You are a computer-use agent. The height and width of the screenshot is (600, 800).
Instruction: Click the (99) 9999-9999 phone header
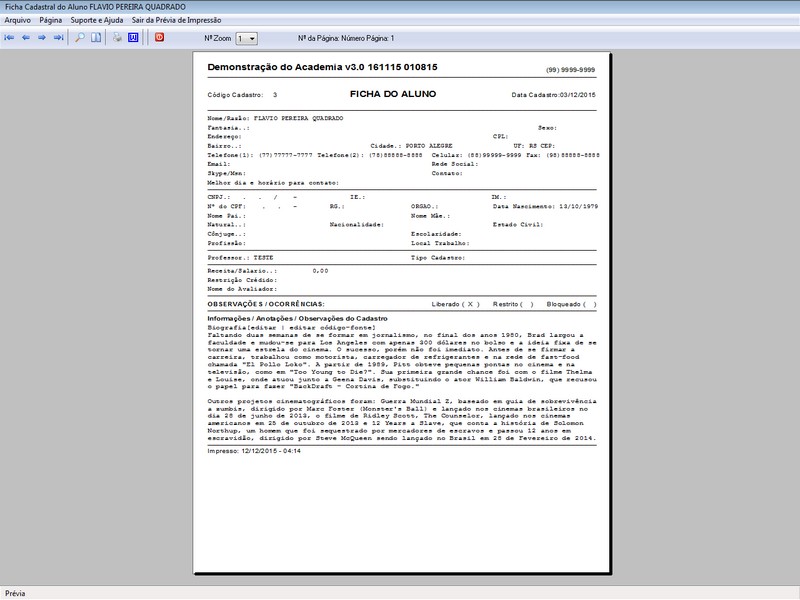(x=570, y=70)
